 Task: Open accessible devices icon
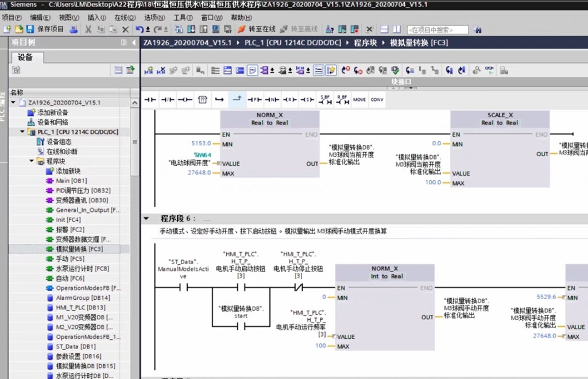click(330, 29)
